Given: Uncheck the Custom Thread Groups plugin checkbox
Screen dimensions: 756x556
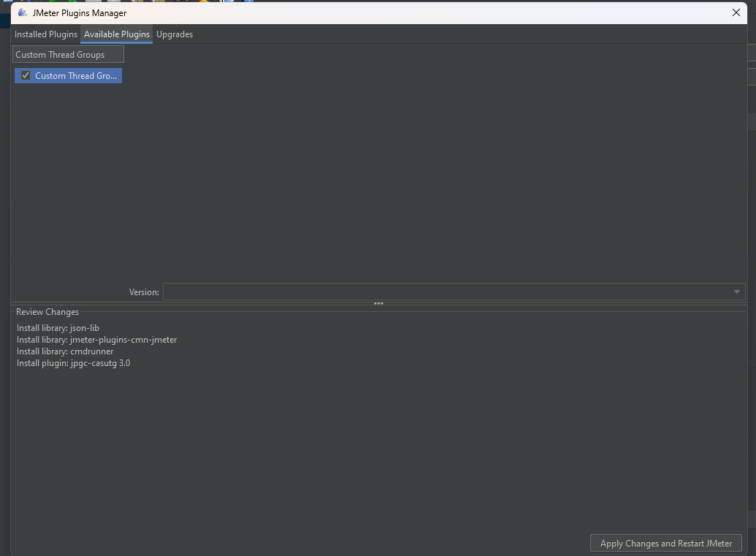Looking at the screenshot, I should click(x=26, y=76).
